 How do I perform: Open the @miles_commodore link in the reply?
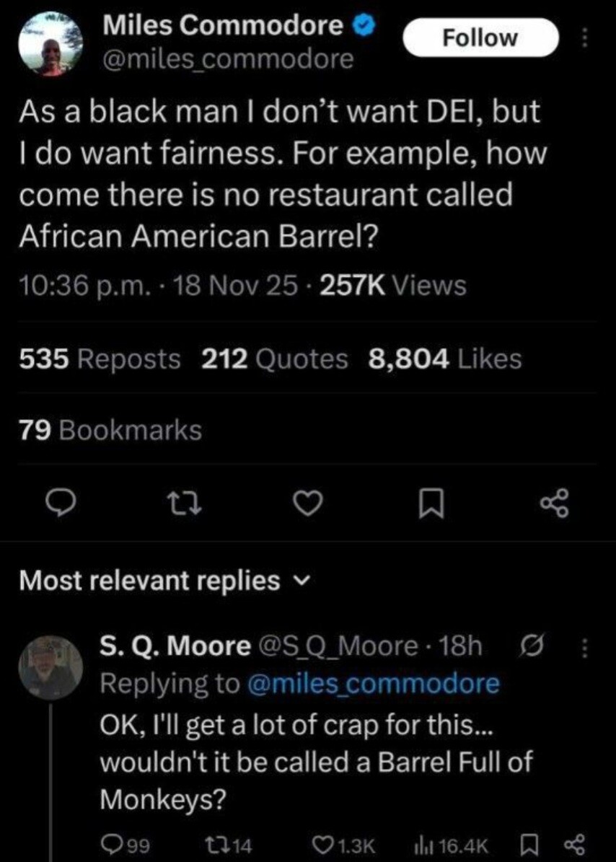374,682
